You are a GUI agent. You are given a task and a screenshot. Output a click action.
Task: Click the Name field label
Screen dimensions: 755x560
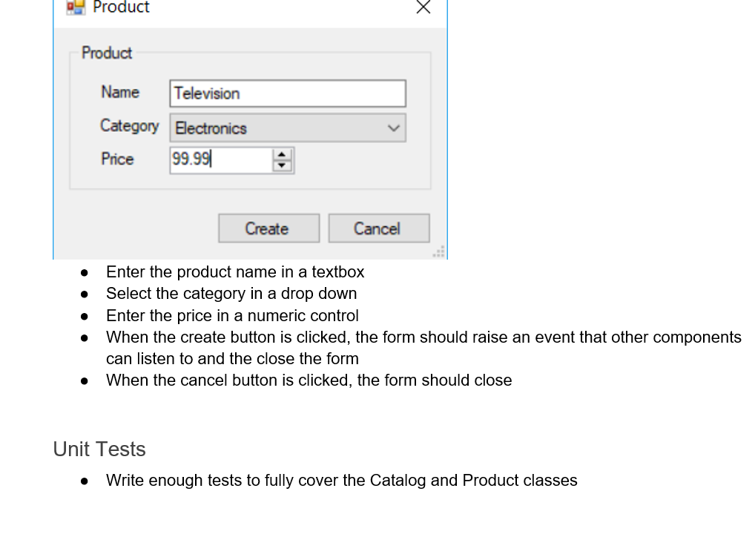click(x=120, y=91)
